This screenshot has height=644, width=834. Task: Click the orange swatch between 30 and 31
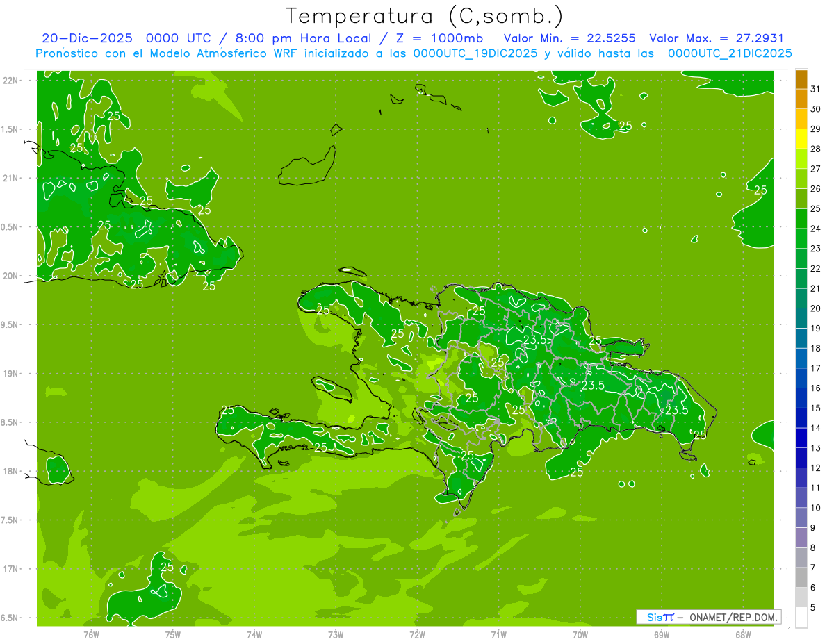pyautogui.click(x=801, y=99)
